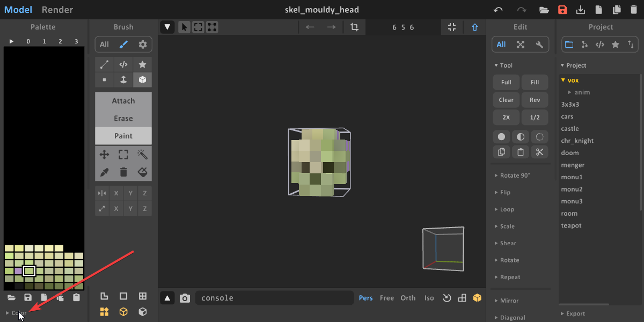Screen dimensions: 644x322
Task: Toggle the yellow wireframe cube display
Action: [123, 312]
